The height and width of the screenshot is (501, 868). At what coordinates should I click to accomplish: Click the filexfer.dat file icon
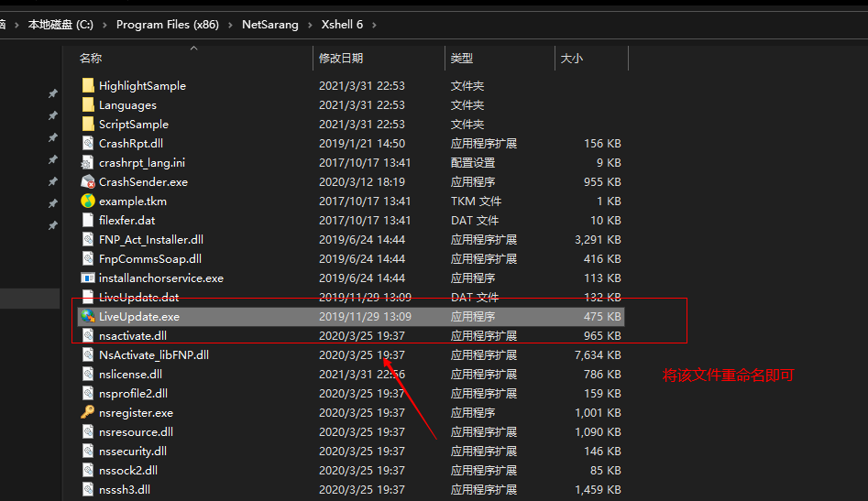click(87, 220)
